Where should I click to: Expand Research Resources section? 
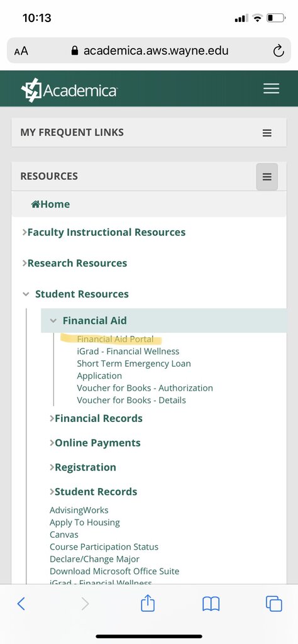tap(75, 264)
